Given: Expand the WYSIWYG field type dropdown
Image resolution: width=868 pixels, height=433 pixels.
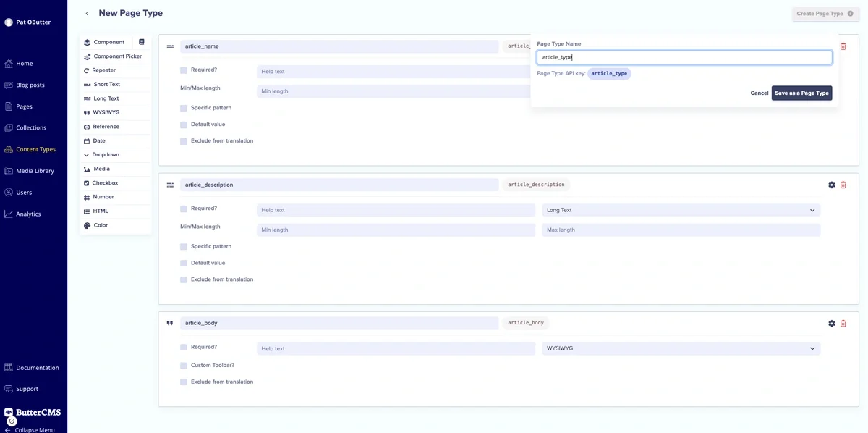Looking at the screenshot, I should pos(680,348).
